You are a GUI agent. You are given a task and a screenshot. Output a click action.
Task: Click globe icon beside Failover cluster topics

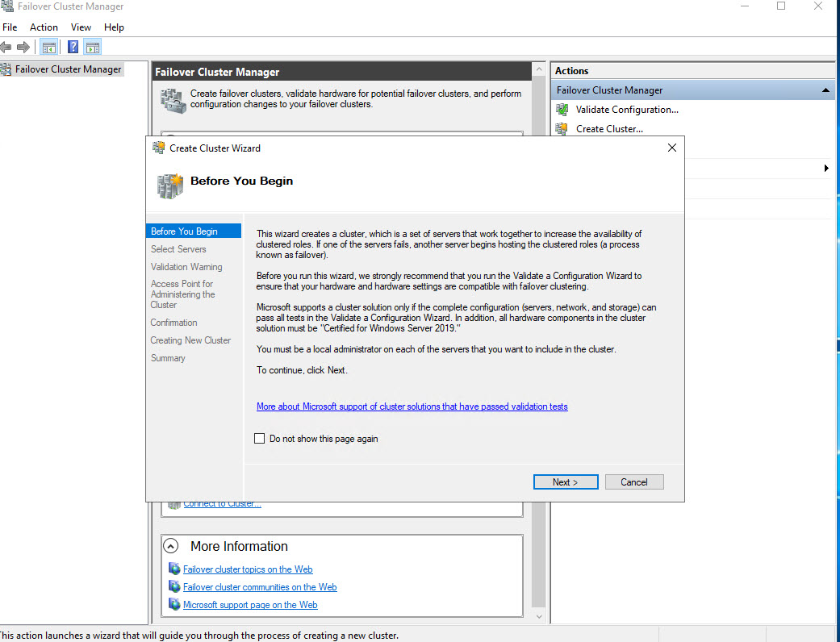coord(174,569)
